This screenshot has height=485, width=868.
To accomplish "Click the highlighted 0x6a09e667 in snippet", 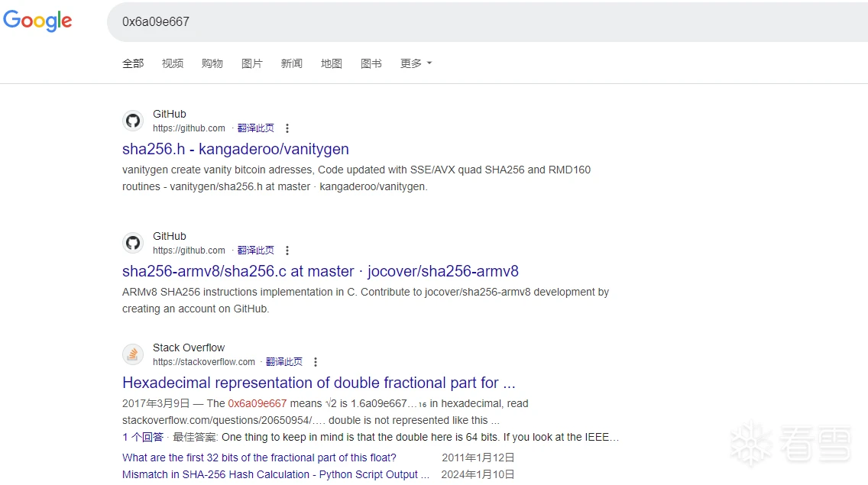I will [x=257, y=403].
